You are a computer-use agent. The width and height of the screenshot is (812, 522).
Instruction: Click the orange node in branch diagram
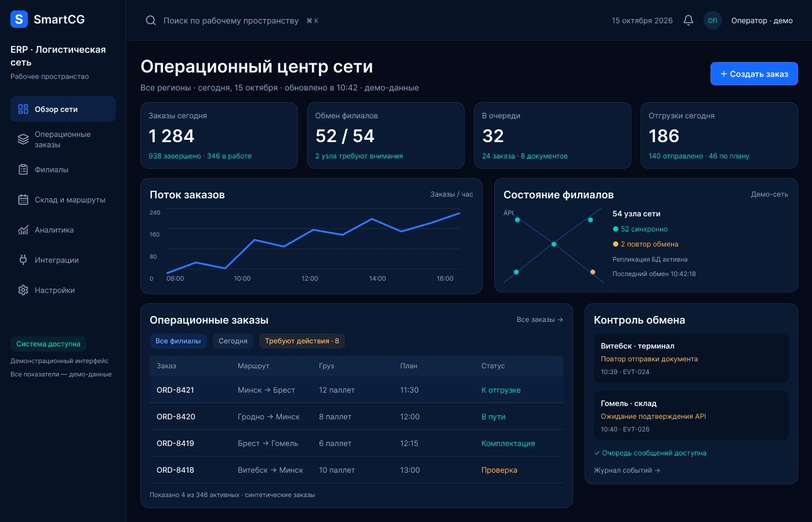[593, 272]
